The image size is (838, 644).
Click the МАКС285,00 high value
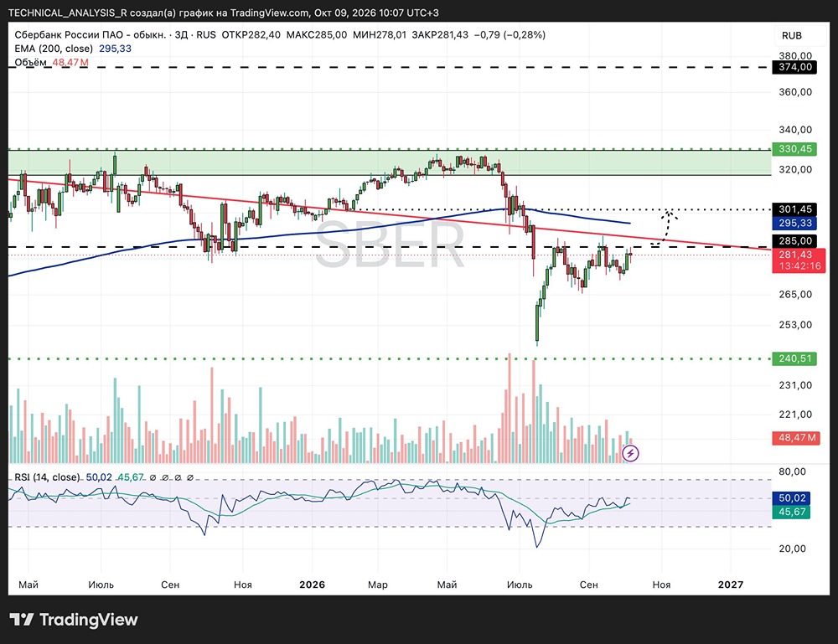tap(317, 34)
